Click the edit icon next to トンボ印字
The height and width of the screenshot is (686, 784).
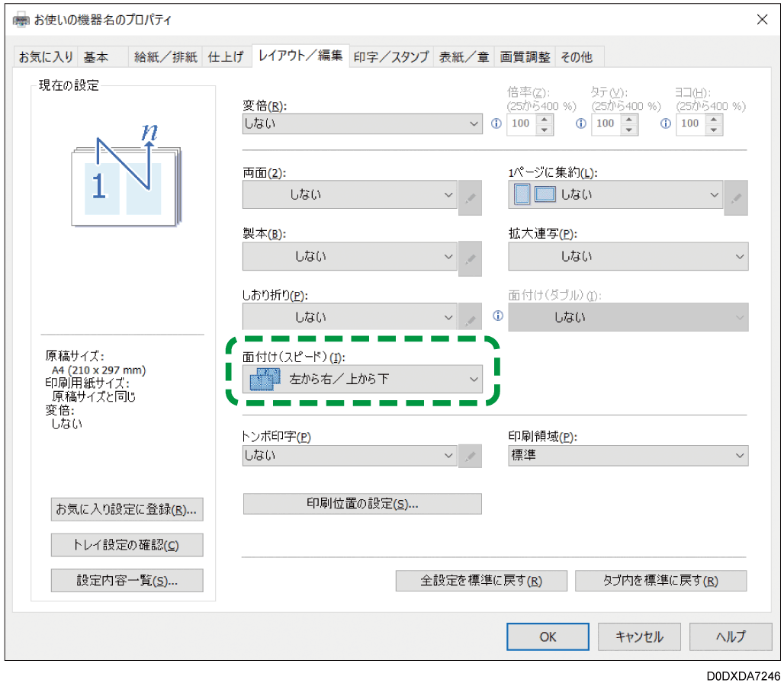(x=470, y=455)
